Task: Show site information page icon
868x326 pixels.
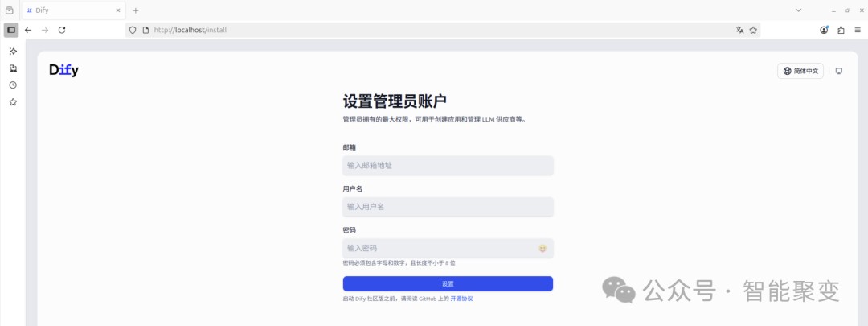Action: click(x=145, y=30)
